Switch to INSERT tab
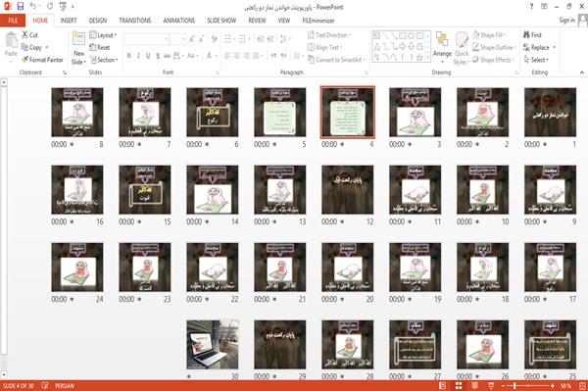Screen dimensions: 588x391 pos(69,21)
